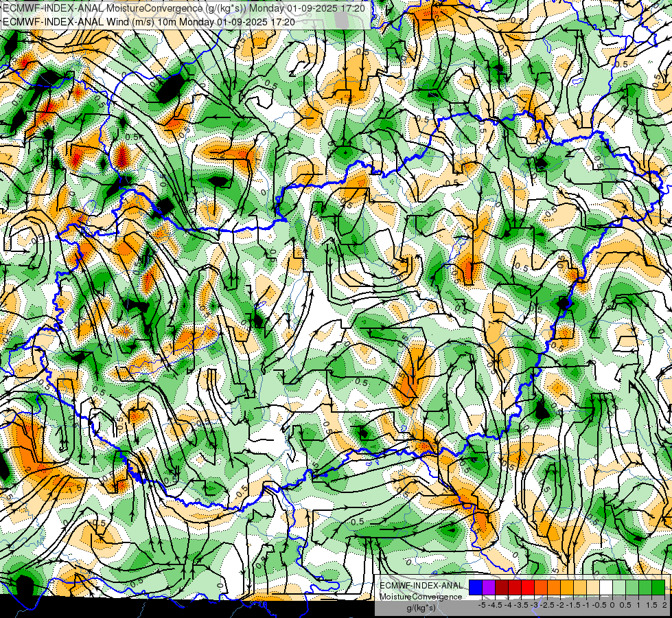Click the -3.5 value on the color scale
This screenshot has height=618, width=672.
(x=521, y=605)
